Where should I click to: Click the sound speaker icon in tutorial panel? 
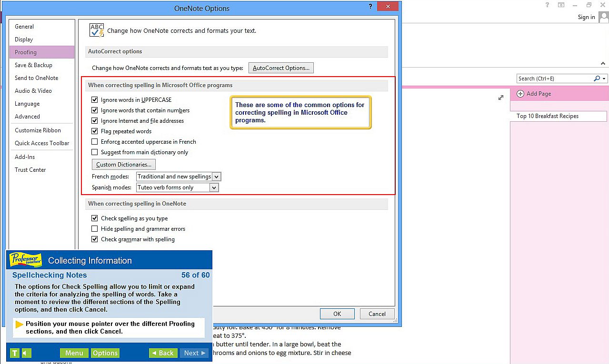26,353
